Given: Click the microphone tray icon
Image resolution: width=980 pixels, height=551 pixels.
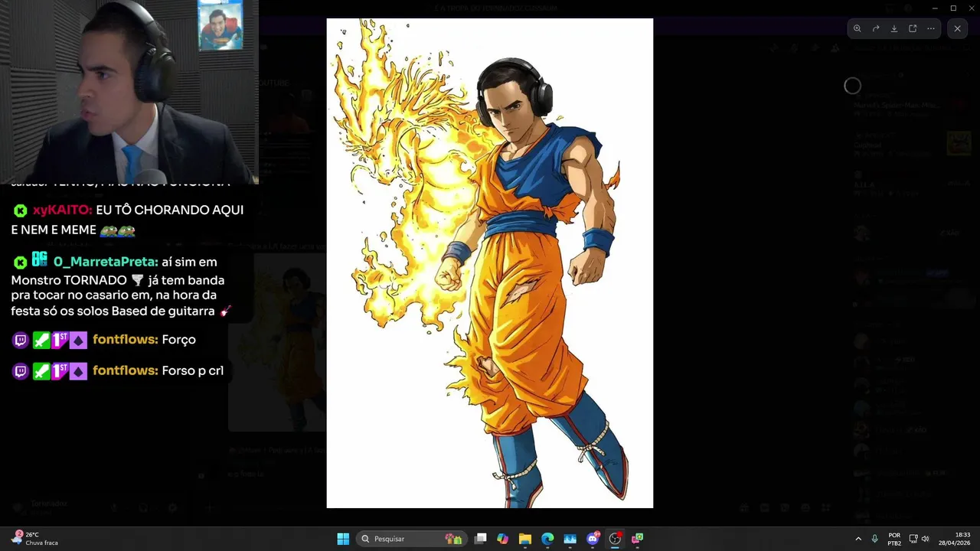Looking at the screenshot, I should click(874, 539).
